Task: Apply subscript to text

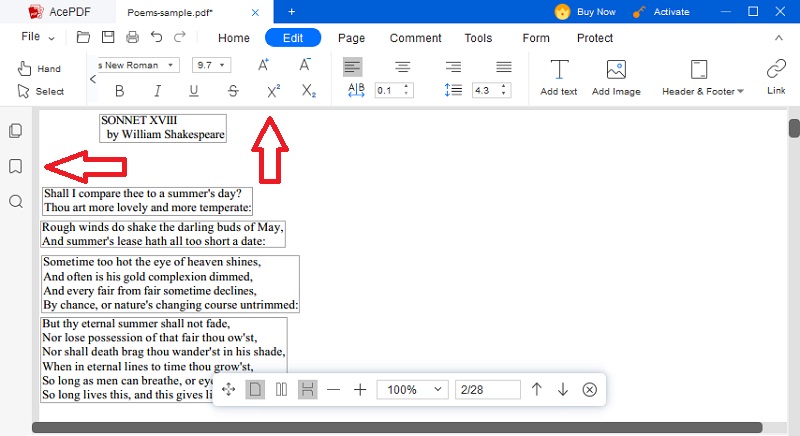Action: click(x=309, y=91)
